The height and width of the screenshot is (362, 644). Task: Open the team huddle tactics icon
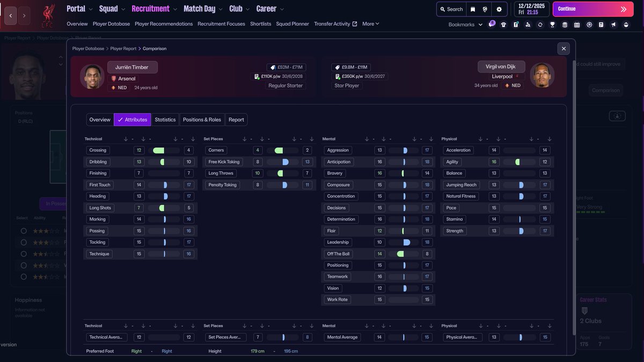click(x=625, y=24)
